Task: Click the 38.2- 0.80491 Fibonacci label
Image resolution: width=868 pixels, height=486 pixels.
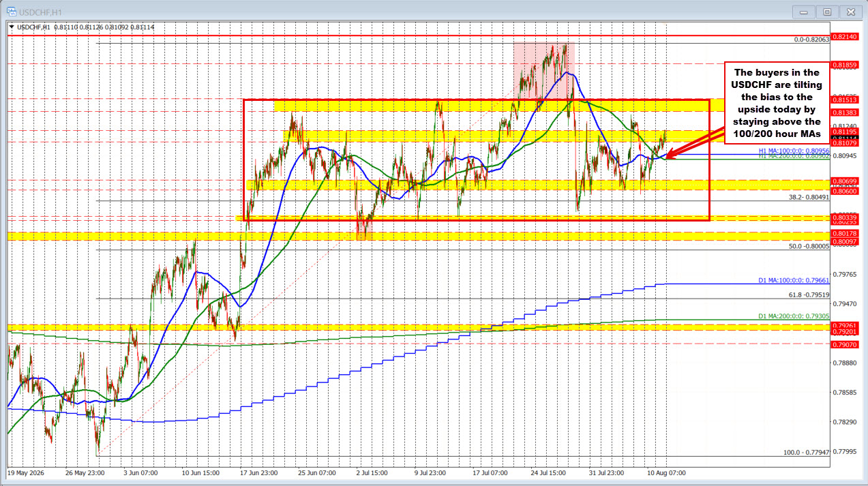Action: (809, 196)
